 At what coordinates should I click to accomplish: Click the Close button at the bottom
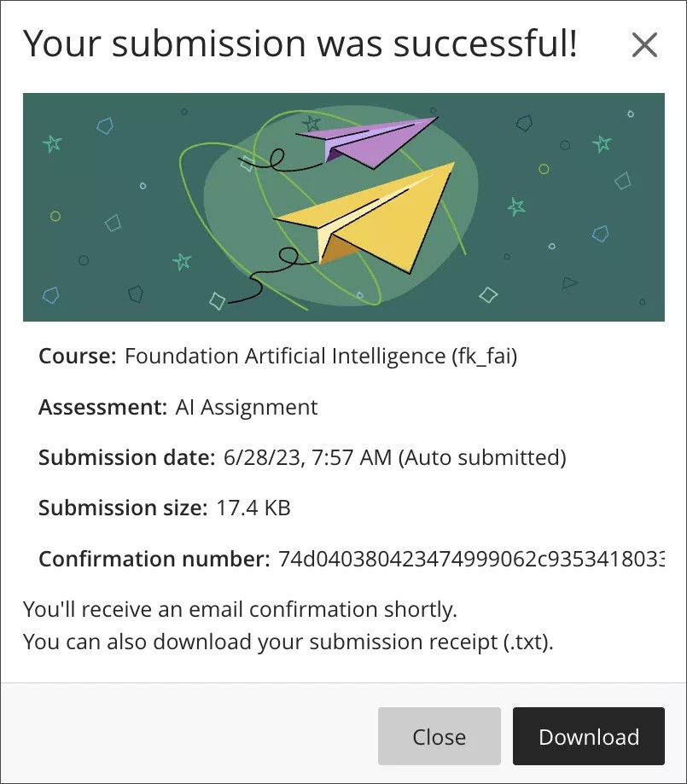coord(440,735)
